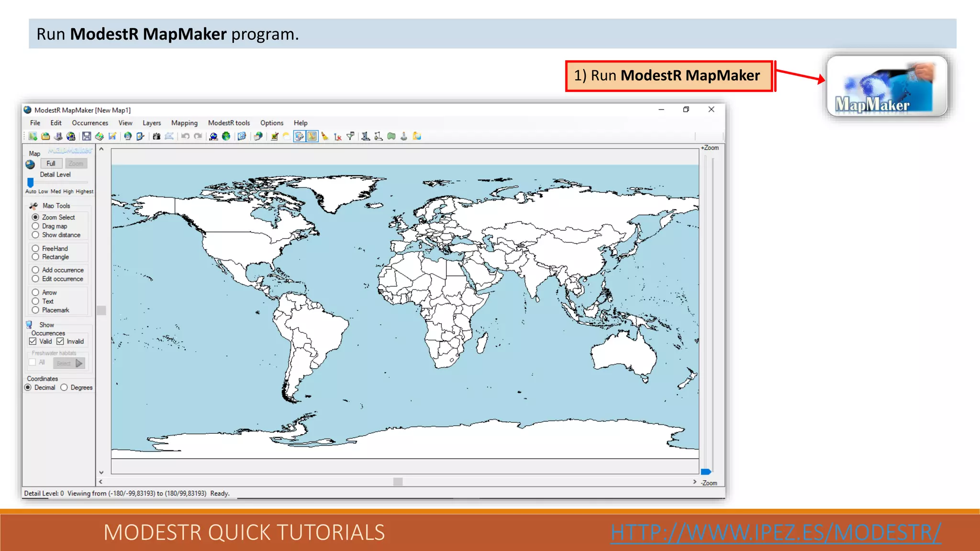
Task: Click the yellow folder files icon
Action: [x=417, y=136]
